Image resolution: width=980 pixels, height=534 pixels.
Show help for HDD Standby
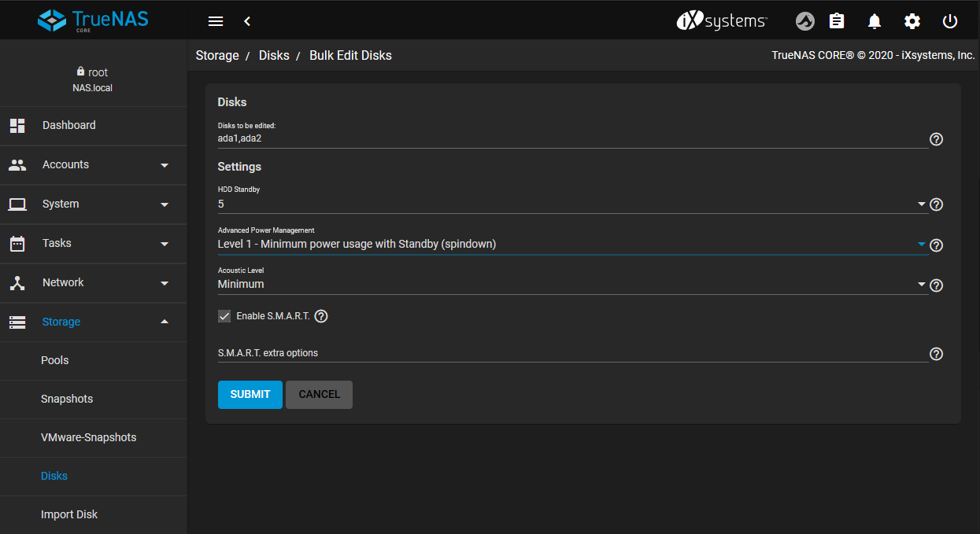tap(936, 204)
